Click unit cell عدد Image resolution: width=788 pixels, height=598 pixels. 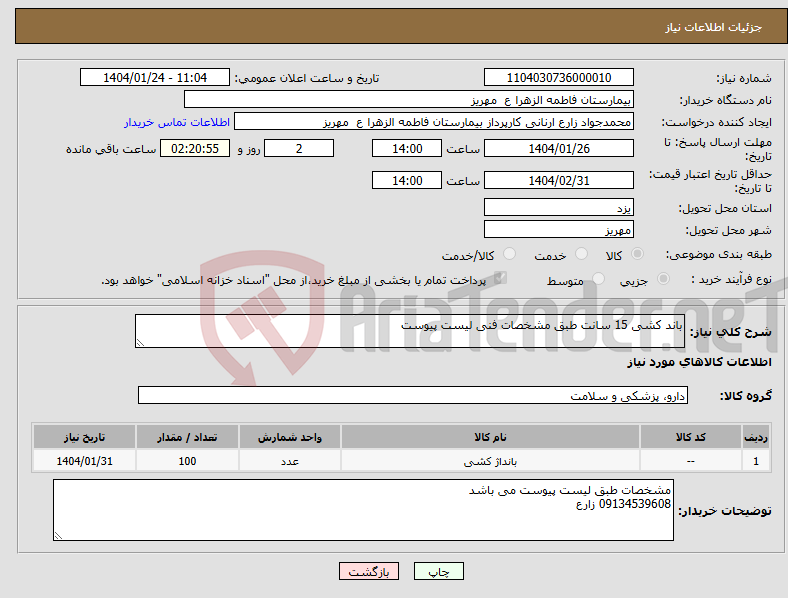[290, 461]
